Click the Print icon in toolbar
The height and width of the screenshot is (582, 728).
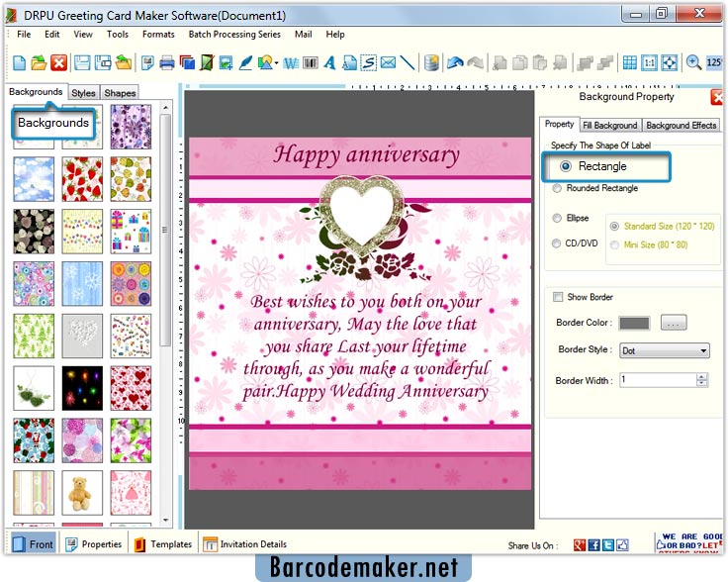tap(166, 62)
